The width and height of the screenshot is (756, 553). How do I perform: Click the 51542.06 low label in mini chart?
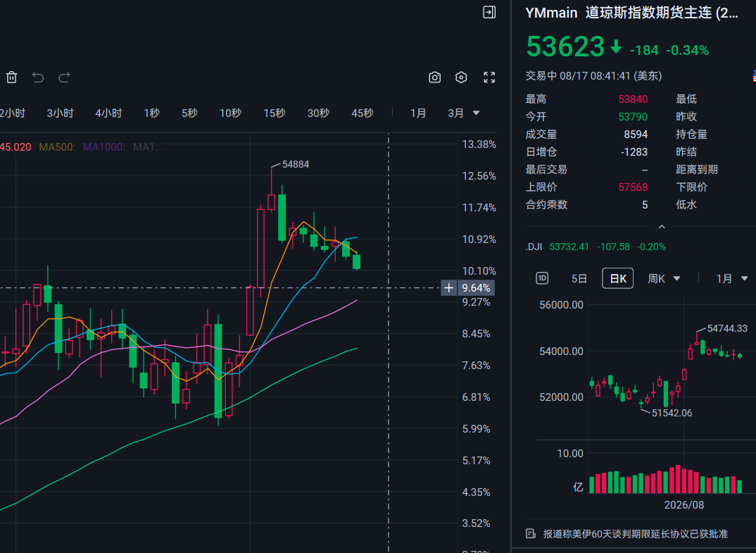(x=672, y=413)
